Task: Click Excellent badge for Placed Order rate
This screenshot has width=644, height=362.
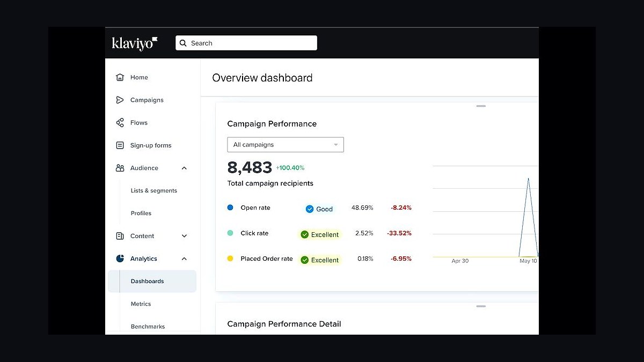Action: point(320,260)
